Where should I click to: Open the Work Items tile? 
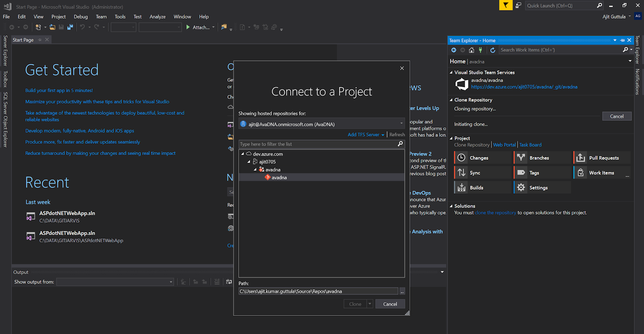601,173
